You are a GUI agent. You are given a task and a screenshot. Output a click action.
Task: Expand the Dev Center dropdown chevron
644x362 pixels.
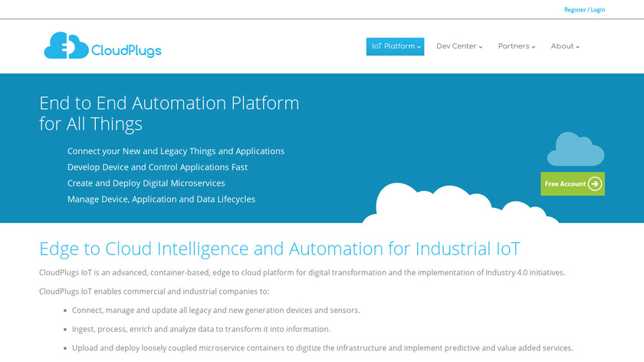pos(481,48)
